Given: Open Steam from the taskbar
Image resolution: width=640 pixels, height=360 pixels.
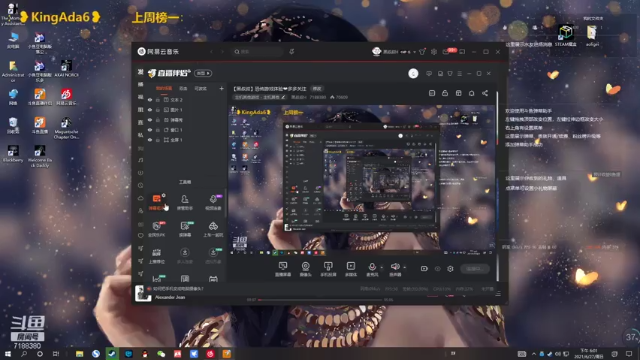Looking at the screenshot, I should coord(112,354).
